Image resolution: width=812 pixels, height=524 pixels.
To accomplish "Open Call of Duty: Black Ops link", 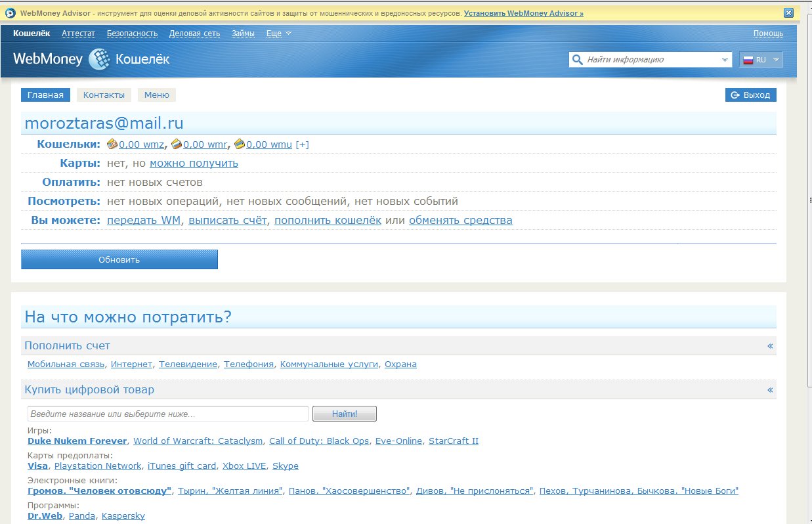I will click(x=319, y=441).
